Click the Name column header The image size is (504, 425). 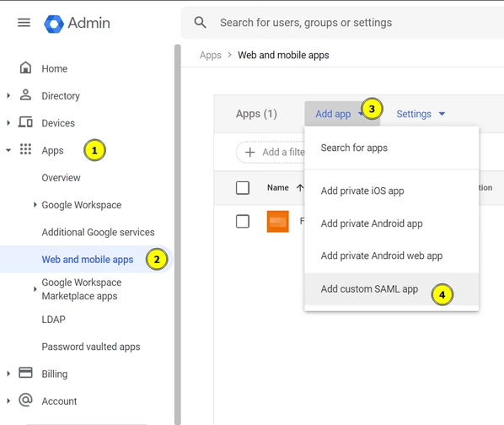point(278,187)
